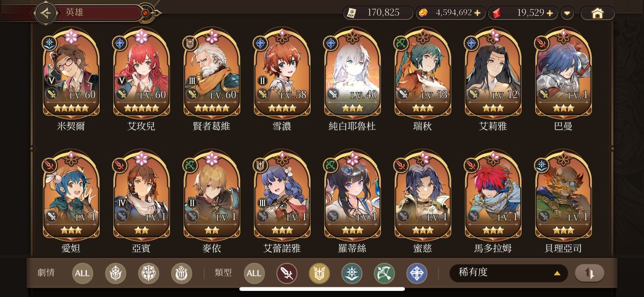Add more red gems with plus button
The width and height of the screenshot is (644, 297).
pyautogui.click(x=550, y=13)
